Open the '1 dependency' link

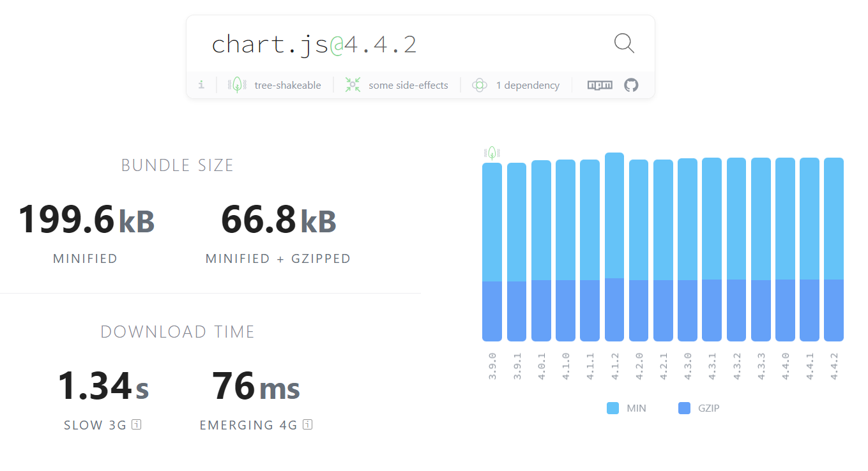528,85
